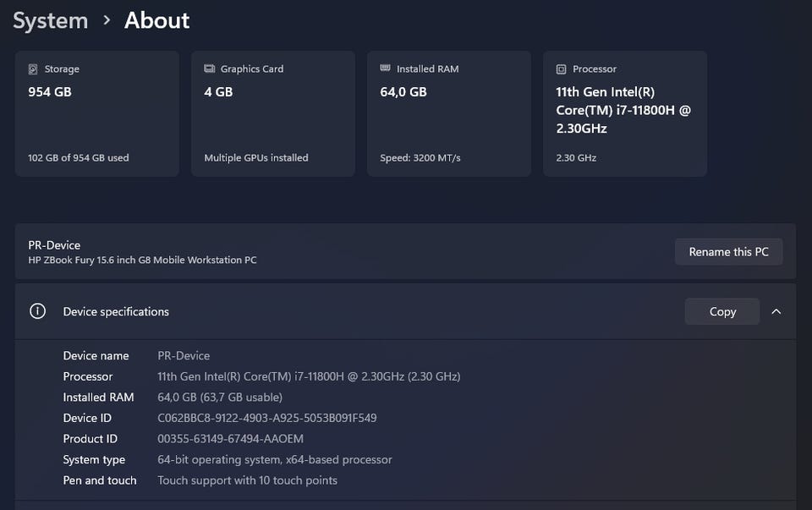Click the 'Pen and touch' label
The height and width of the screenshot is (510, 812).
(100, 480)
